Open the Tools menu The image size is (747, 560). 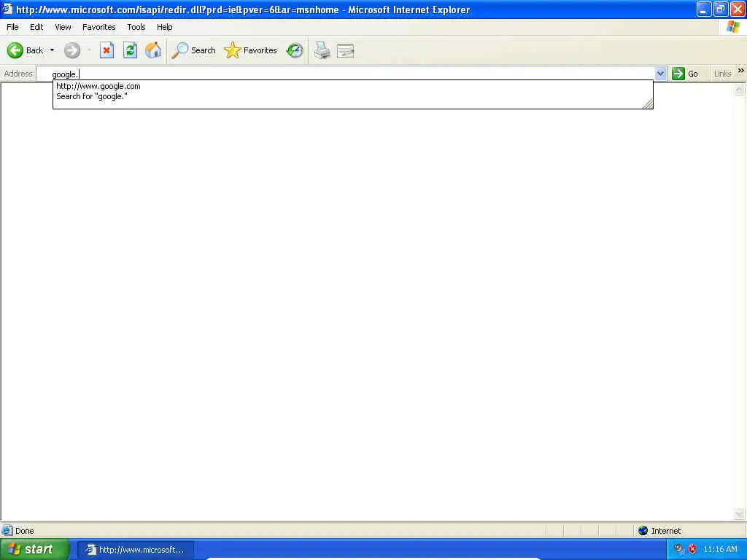[x=136, y=27]
